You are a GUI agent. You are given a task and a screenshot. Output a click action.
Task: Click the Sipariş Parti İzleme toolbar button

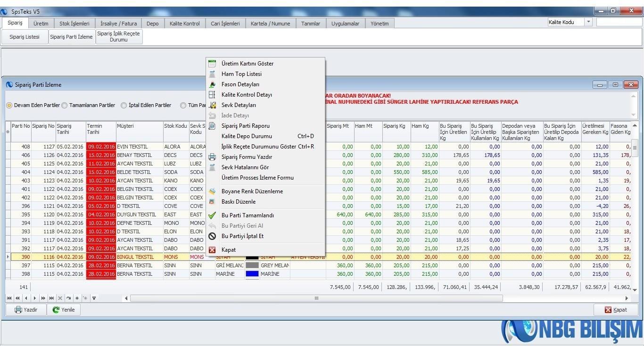coord(72,37)
